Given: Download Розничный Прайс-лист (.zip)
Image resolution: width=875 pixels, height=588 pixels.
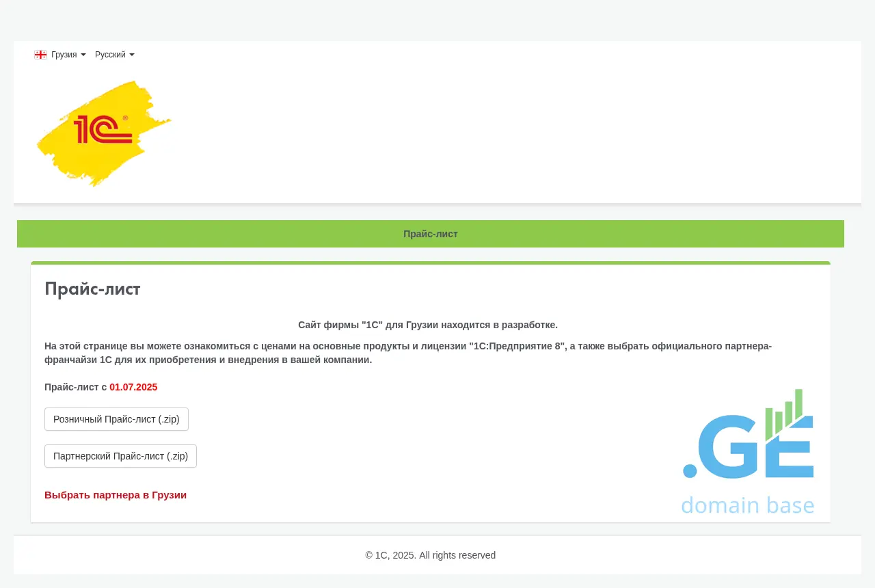Looking at the screenshot, I should tap(116, 419).
